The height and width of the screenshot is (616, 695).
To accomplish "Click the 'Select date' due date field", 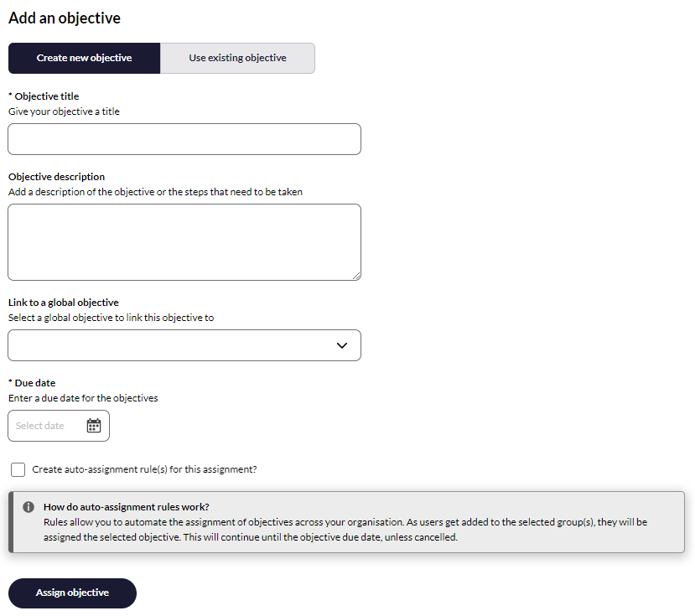I will coord(46,426).
